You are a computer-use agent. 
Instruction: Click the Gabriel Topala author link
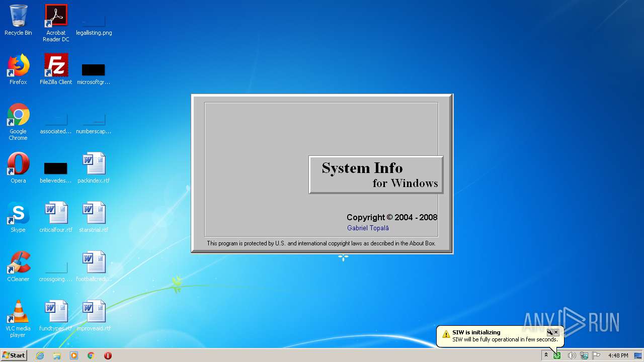point(368,228)
